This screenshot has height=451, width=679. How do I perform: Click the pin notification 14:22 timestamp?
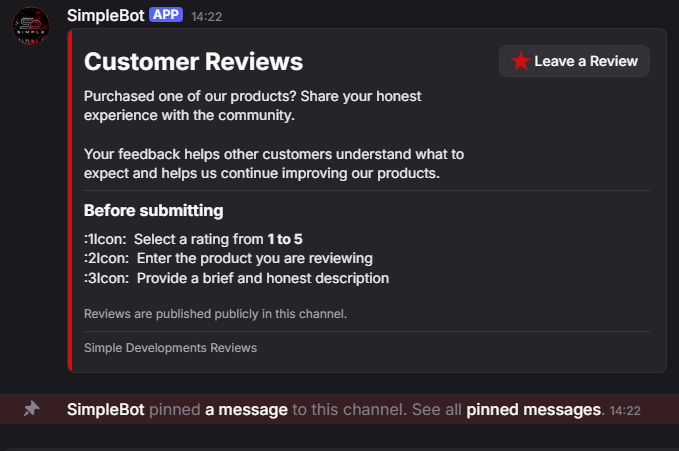coord(625,411)
